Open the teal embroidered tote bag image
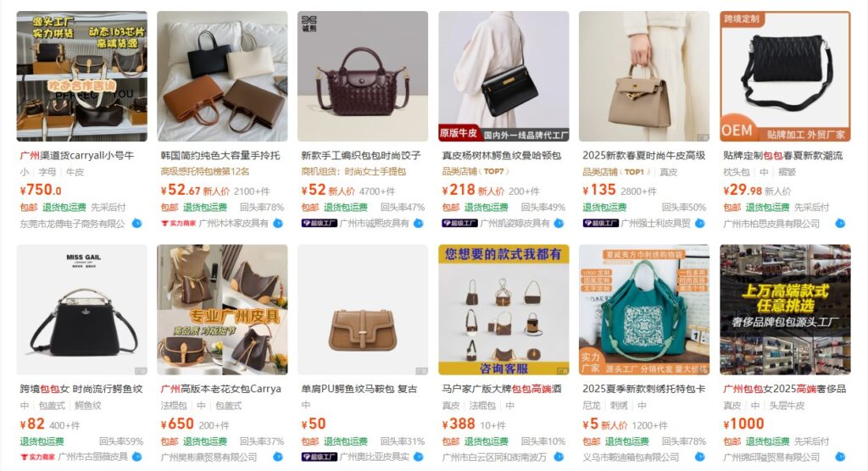Screen dimensions: 868x471 click(644, 310)
